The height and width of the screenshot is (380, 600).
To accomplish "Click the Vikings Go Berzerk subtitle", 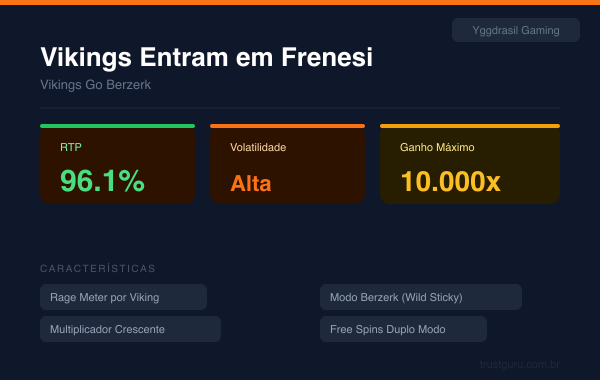I will 96,85.
